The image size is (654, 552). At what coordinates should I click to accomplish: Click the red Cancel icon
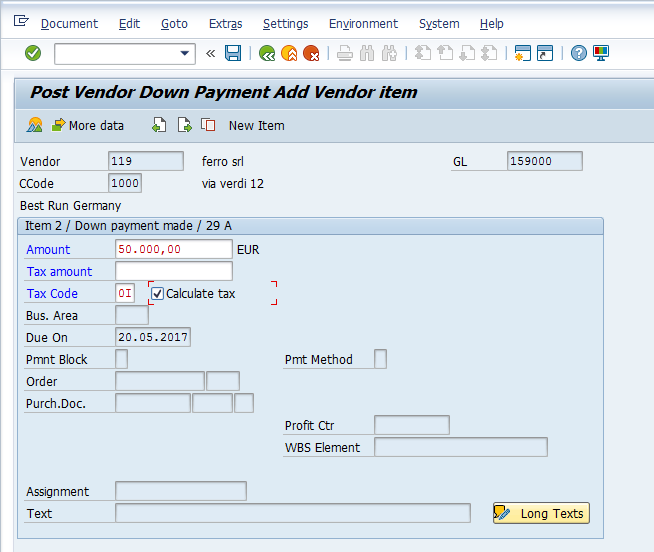[x=311, y=53]
